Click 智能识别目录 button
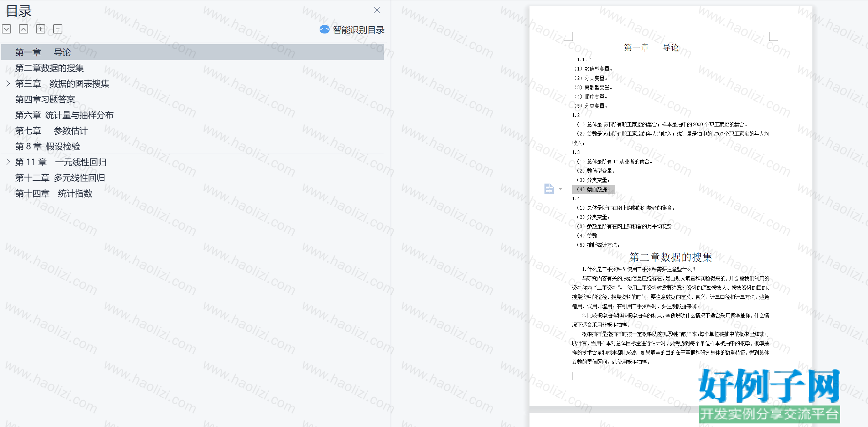The width and height of the screenshot is (868, 427). pos(358,30)
